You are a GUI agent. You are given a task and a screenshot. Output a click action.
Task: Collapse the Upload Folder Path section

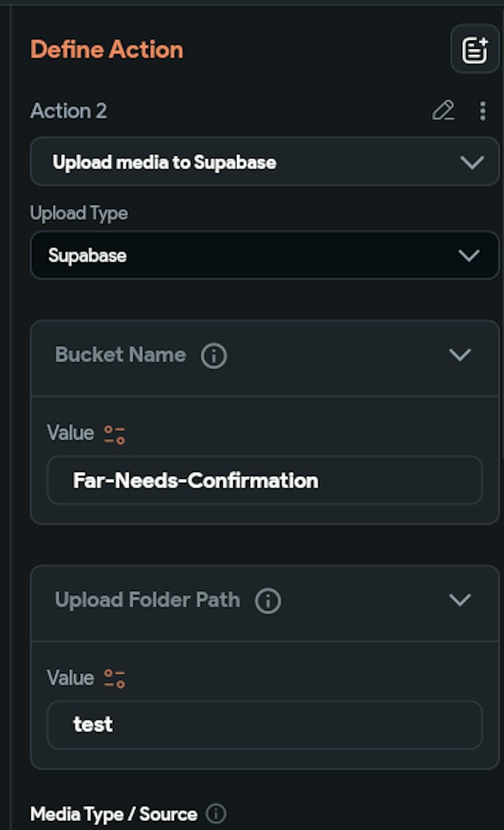pos(459,600)
